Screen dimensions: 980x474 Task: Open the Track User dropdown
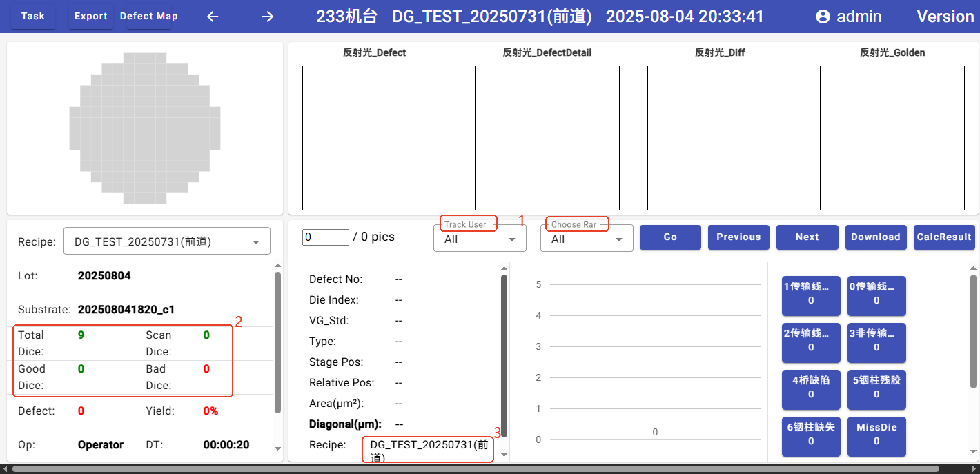tap(480, 239)
